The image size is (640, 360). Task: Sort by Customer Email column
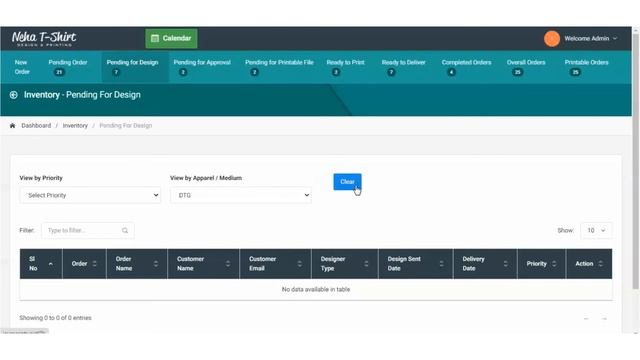[276, 264]
